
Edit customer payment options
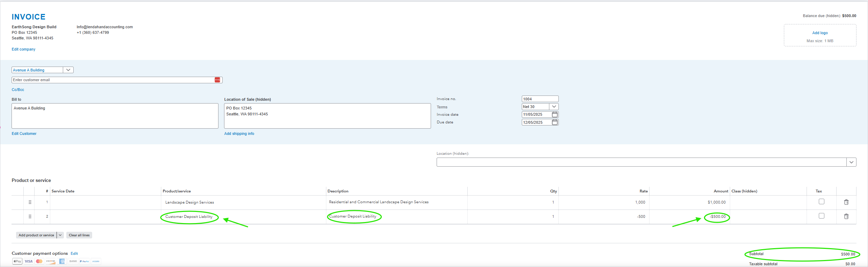pos(74,253)
